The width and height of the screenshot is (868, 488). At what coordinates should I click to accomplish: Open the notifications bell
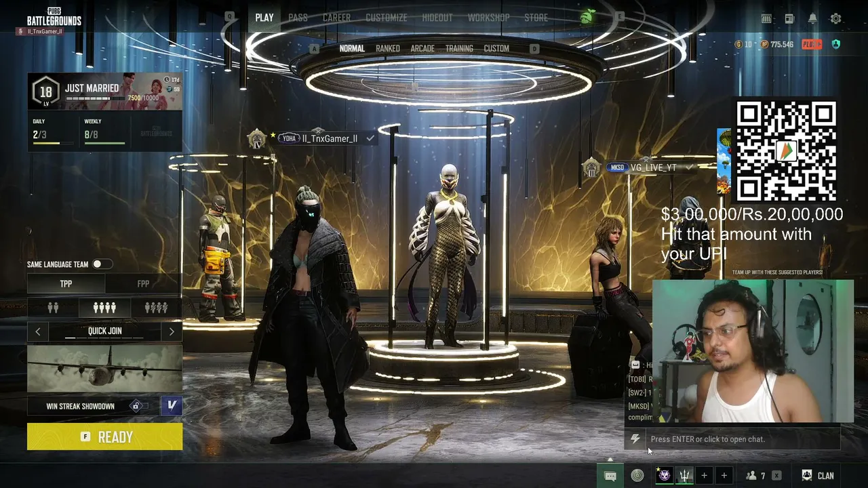click(812, 19)
